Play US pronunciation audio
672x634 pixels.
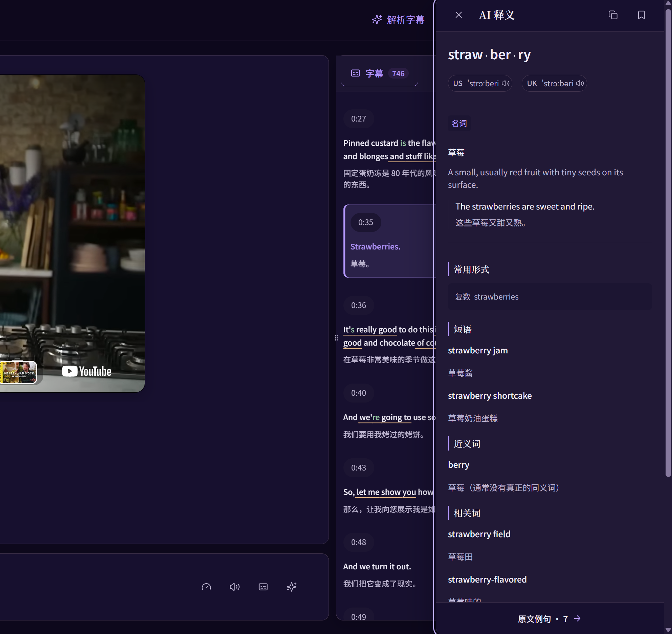coord(506,83)
